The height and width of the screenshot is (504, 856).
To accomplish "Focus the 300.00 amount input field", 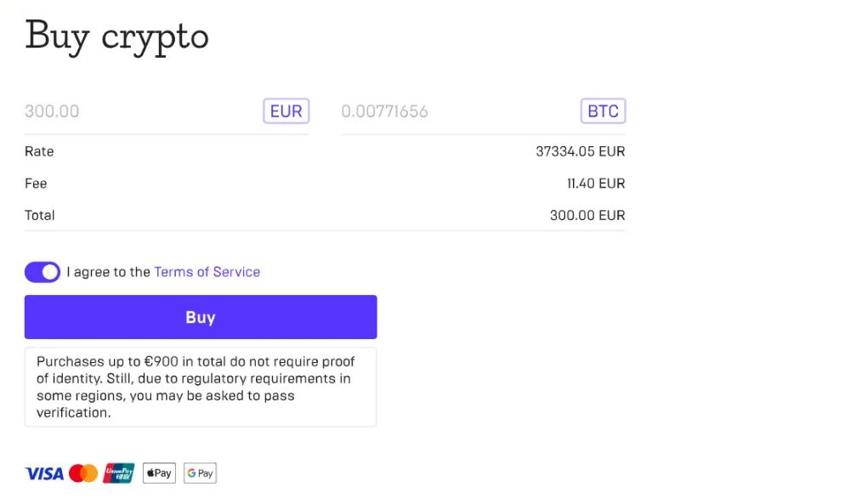I will tap(142, 111).
